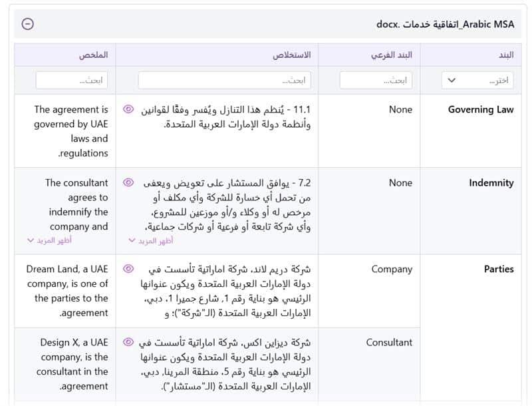532x406 pixels.
Task: Open the clause filter dropdown
Action: point(477,81)
